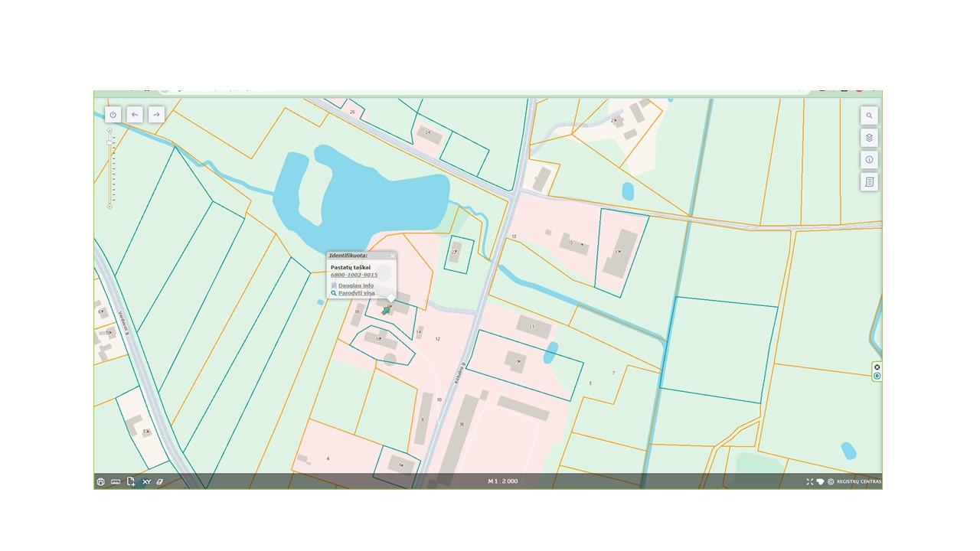Open the map layers panel
The width and height of the screenshot is (980, 551).
pyautogui.click(x=869, y=138)
